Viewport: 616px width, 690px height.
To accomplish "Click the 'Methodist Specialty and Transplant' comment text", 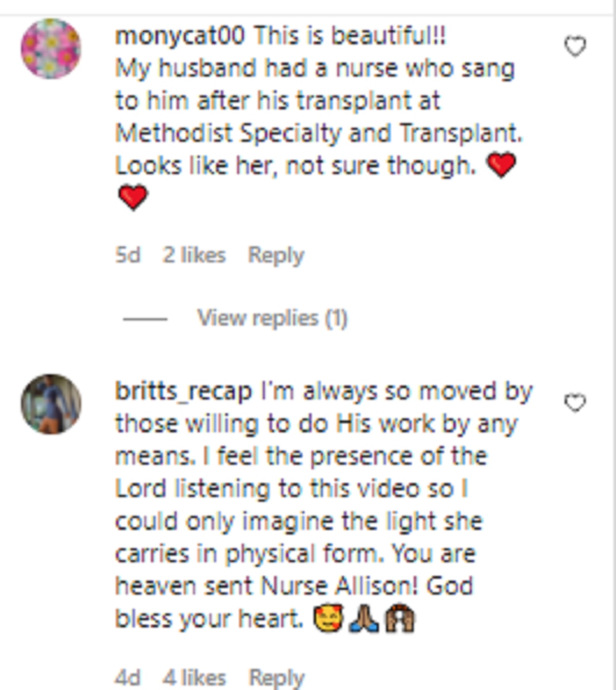I will [318, 133].
